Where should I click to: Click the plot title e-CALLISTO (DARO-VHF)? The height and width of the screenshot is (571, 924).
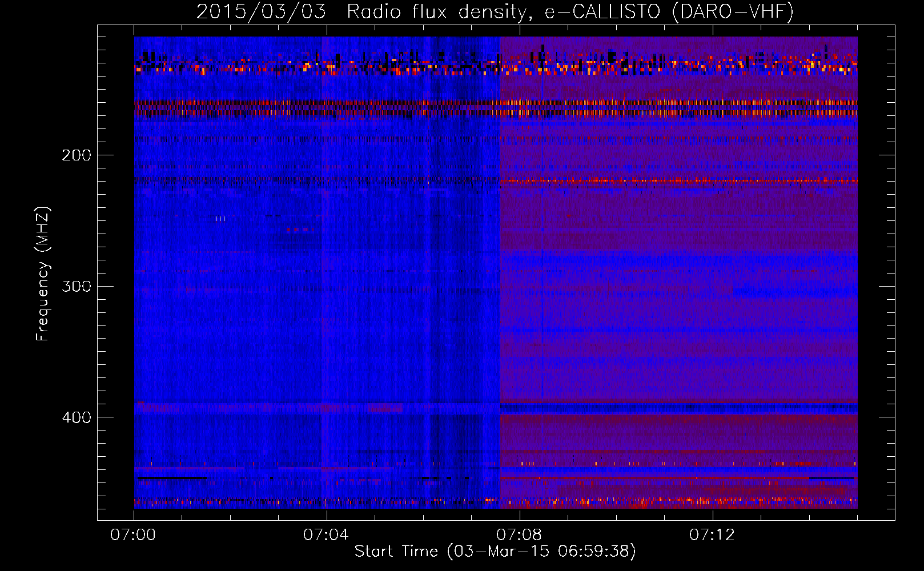(x=669, y=11)
